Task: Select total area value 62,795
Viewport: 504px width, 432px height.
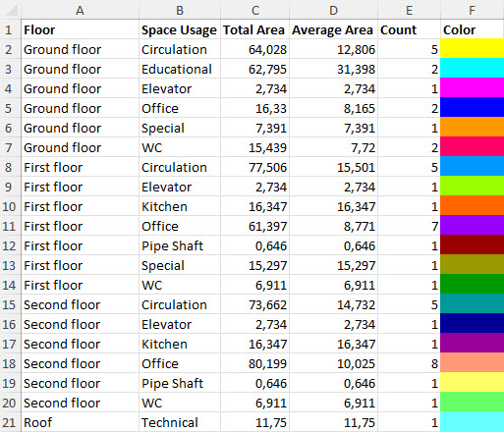Action: click(x=255, y=69)
